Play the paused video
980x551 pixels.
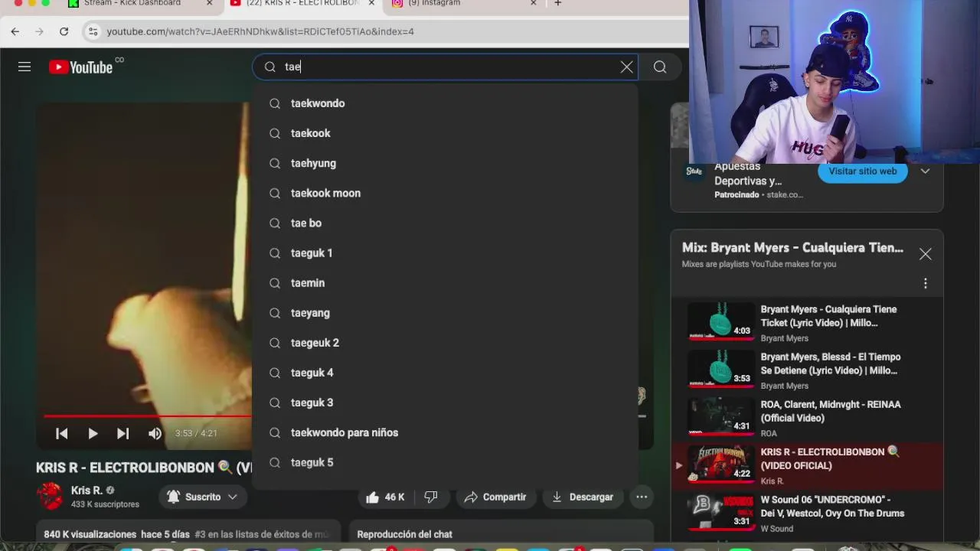coord(93,433)
